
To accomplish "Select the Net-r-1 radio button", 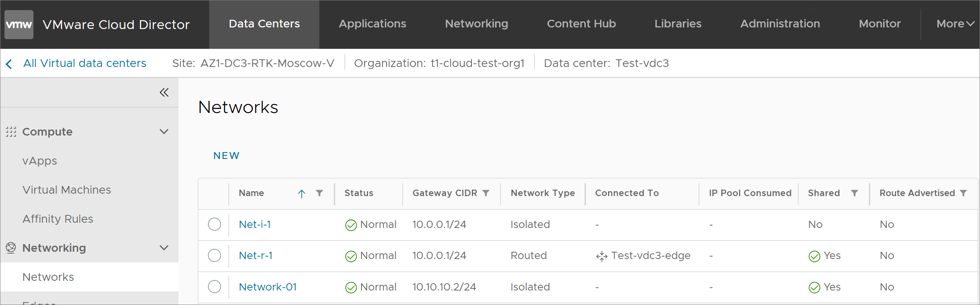I will (x=214, y=255).
